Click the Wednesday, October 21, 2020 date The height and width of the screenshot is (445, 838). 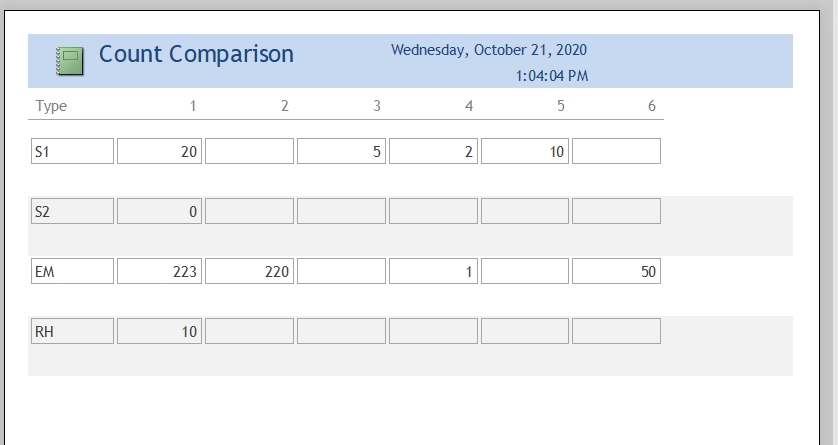[x=489, y=50]
